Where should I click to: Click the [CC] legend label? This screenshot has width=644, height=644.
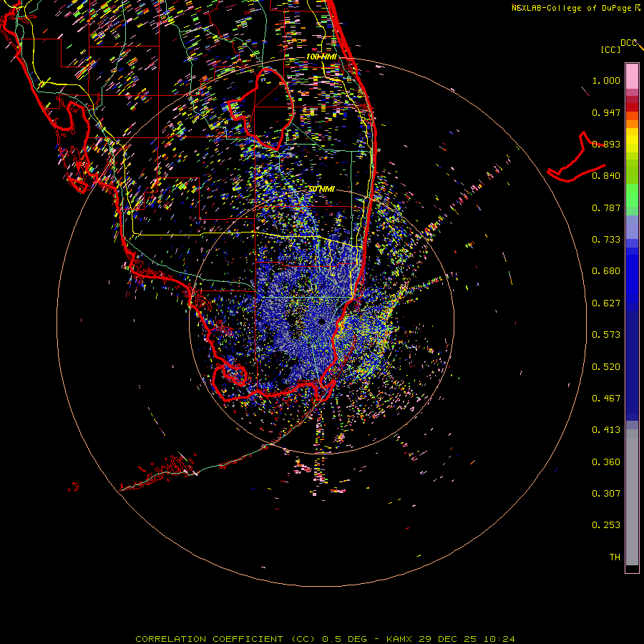610,49
